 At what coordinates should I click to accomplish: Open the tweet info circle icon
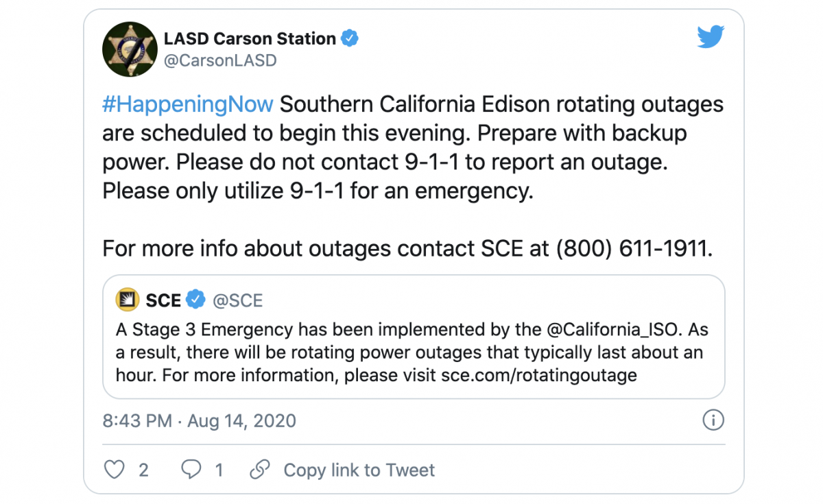pos(713,420)
